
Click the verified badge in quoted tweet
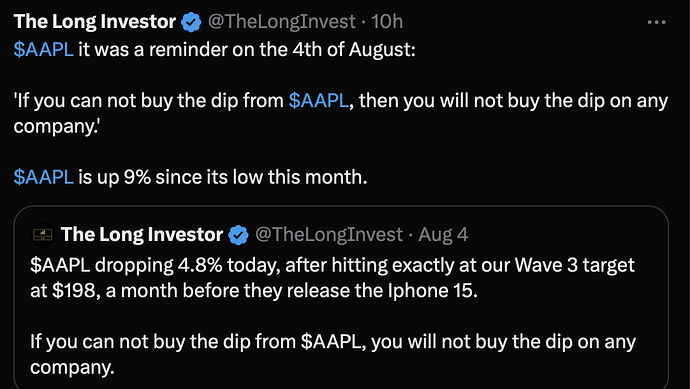coord(239,235)
